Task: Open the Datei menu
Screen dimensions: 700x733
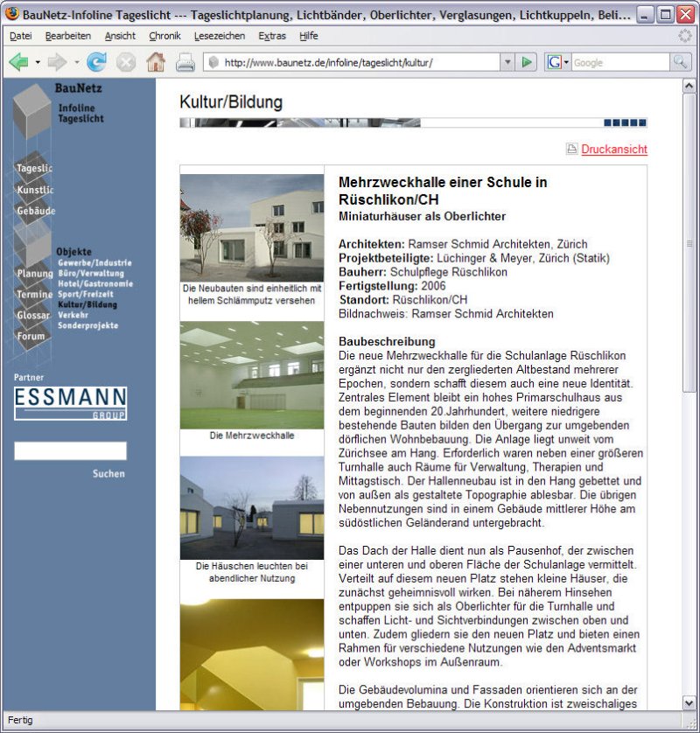Action: (x=21, y=36)
